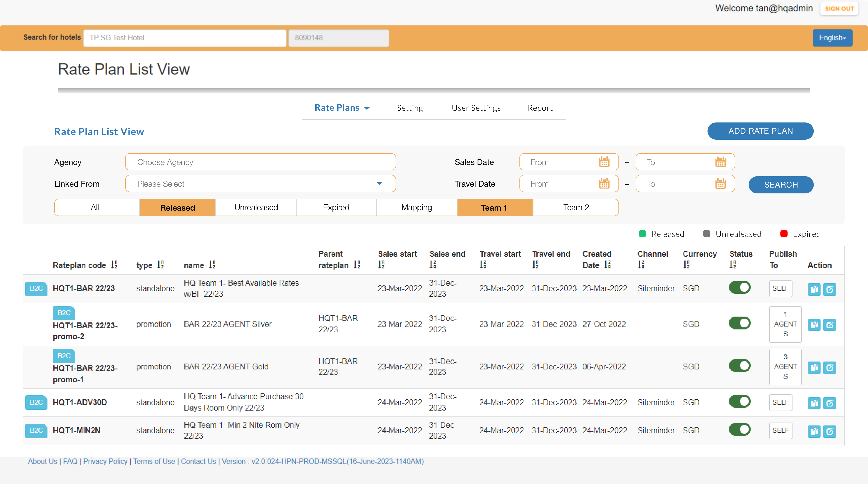The height and width of the screenshot is (484, 868).
Task: Open the Choose Agency field
Action: pyautogui.click(x=260, y=162)
